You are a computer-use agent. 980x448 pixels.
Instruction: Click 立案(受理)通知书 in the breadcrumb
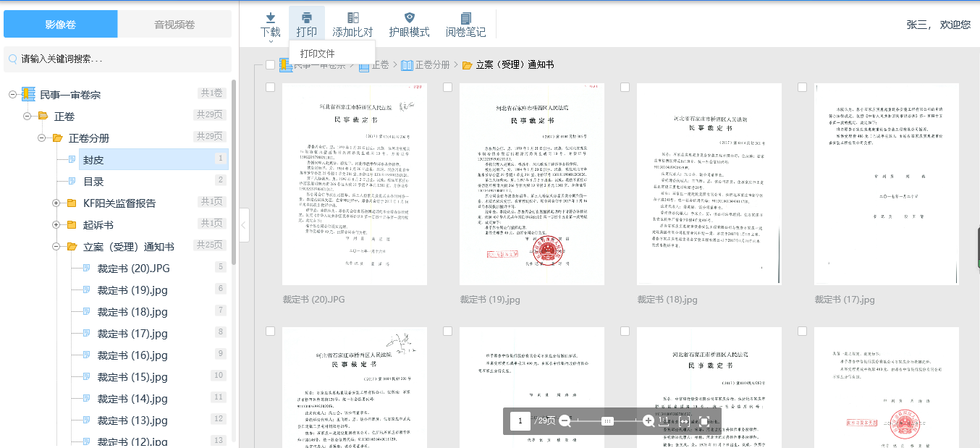point(515,65)
